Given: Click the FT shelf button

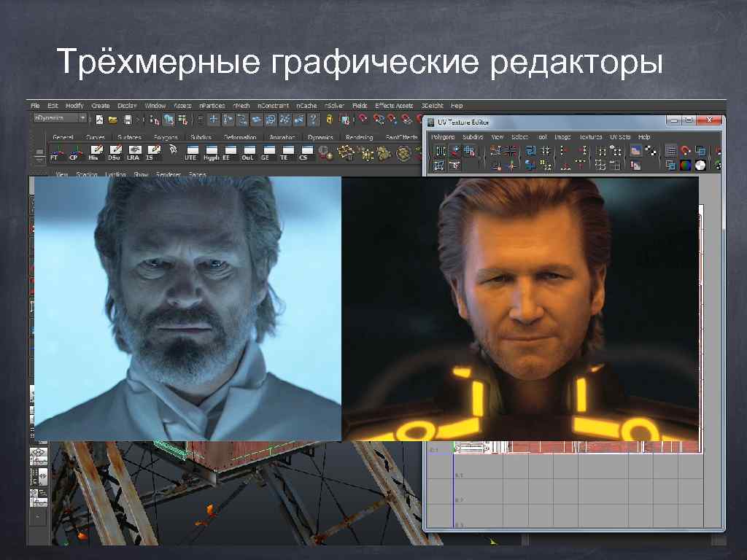Looking at the screenshot, I should (55, 153).
